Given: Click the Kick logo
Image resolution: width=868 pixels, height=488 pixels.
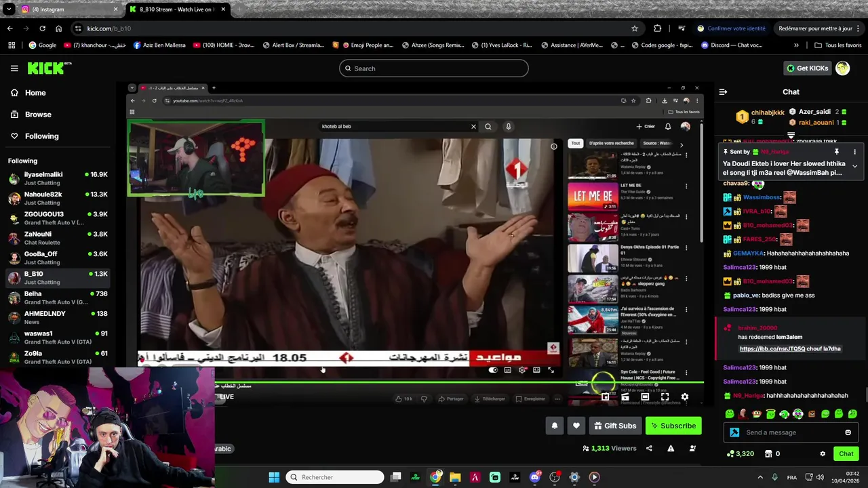Looking at the screenshot, I should 49,68.
